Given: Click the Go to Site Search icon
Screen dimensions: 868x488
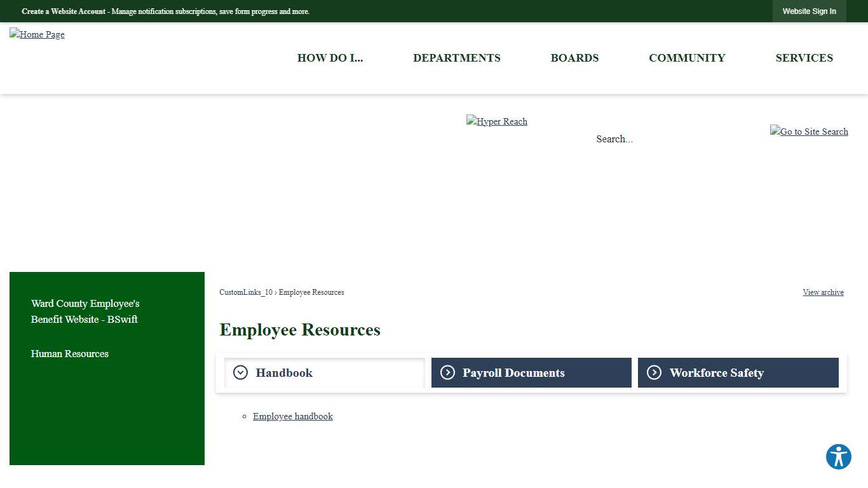Looking at the screenshot, I should pos(809,132).
